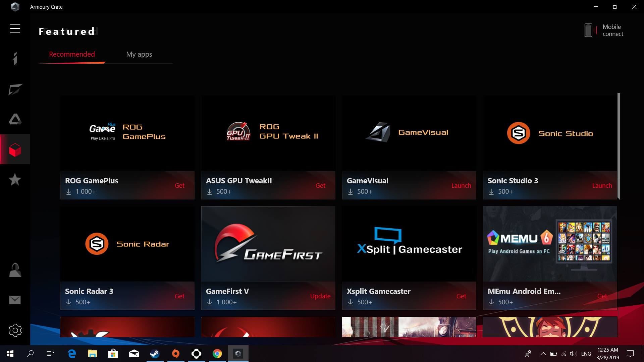Open Windows search from taskbar

click(30, 354)
